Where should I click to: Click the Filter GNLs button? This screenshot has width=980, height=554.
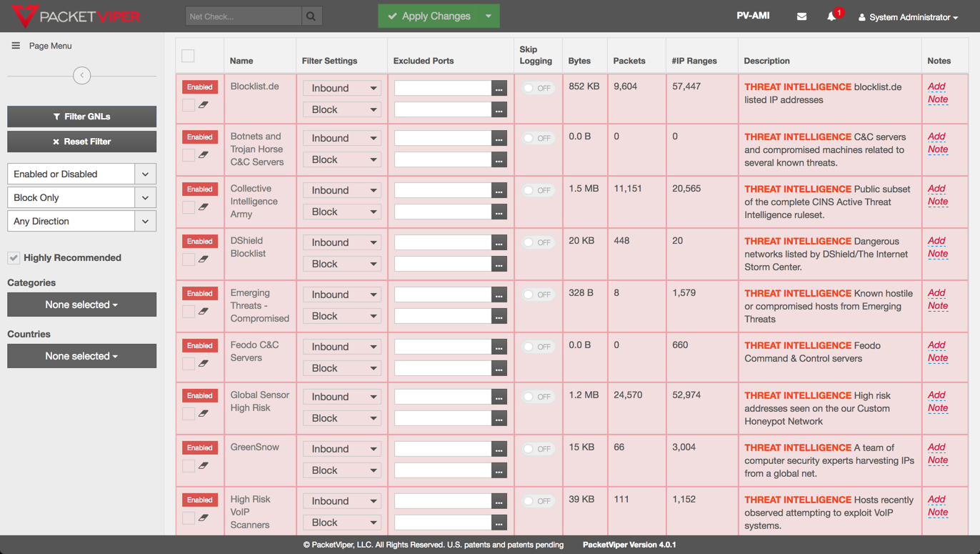(81, 117)
